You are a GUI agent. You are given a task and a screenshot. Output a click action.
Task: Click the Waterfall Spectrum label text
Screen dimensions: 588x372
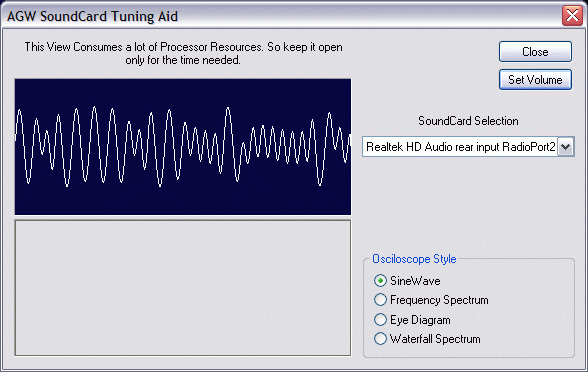435,339
